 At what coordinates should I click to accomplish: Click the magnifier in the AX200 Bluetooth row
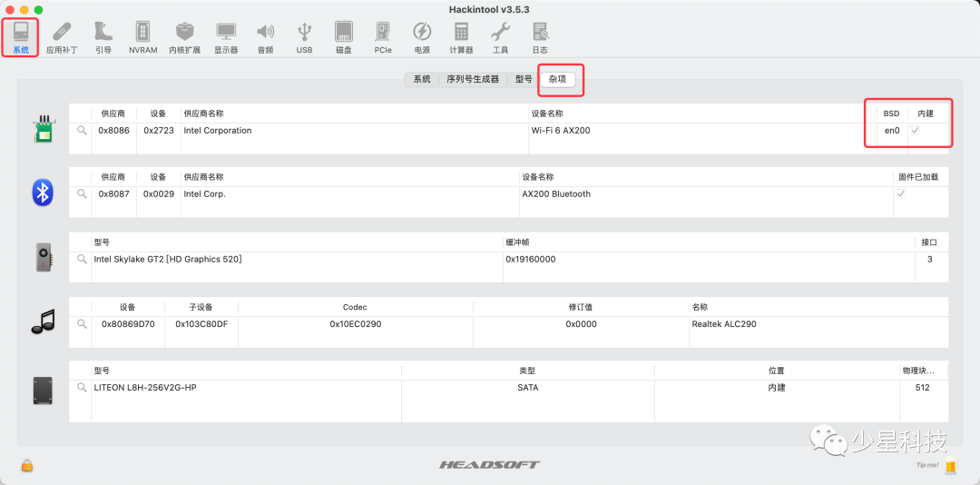click(82, 194)
